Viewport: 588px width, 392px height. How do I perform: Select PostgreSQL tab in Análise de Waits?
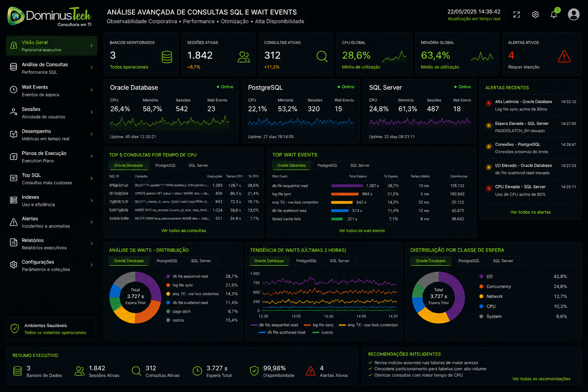click(x=167, y=261)
